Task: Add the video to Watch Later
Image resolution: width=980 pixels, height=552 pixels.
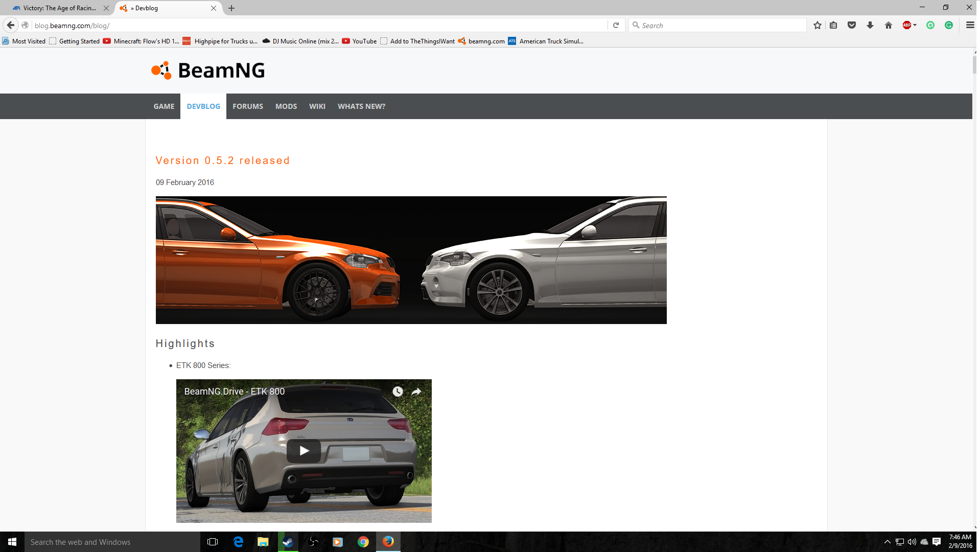Action: (398, 392)
